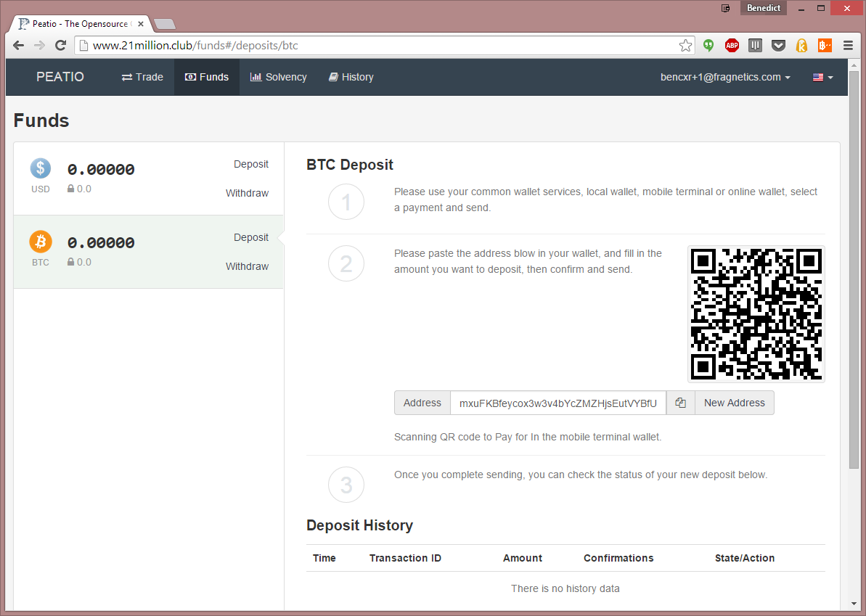Click the Time column header

(324, 558)
